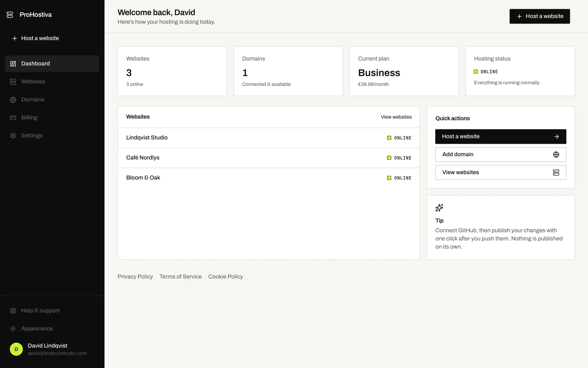Select the Café Nordlys website row

tap(269, 158)
